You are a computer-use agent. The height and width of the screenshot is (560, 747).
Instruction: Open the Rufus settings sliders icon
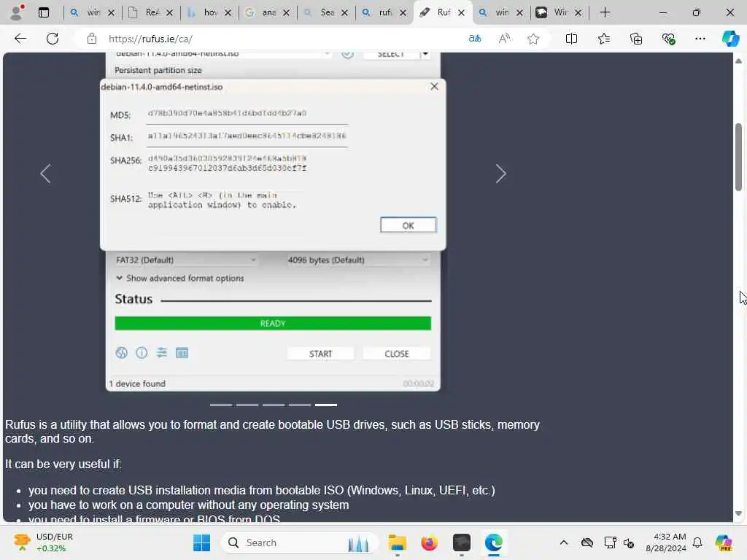click(162, 353)
